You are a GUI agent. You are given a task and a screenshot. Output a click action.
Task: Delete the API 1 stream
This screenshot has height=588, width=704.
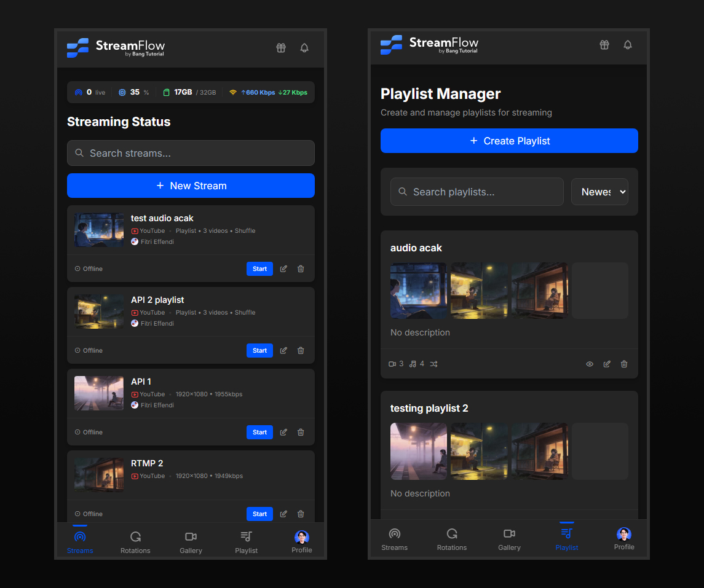(x=301, y=432)
